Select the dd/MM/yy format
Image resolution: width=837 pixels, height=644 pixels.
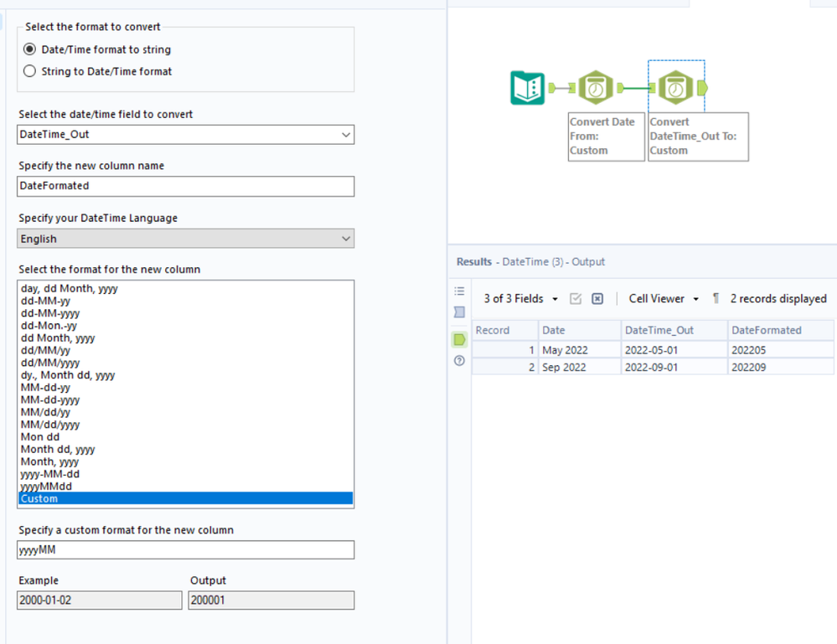[x=185, y=351]
